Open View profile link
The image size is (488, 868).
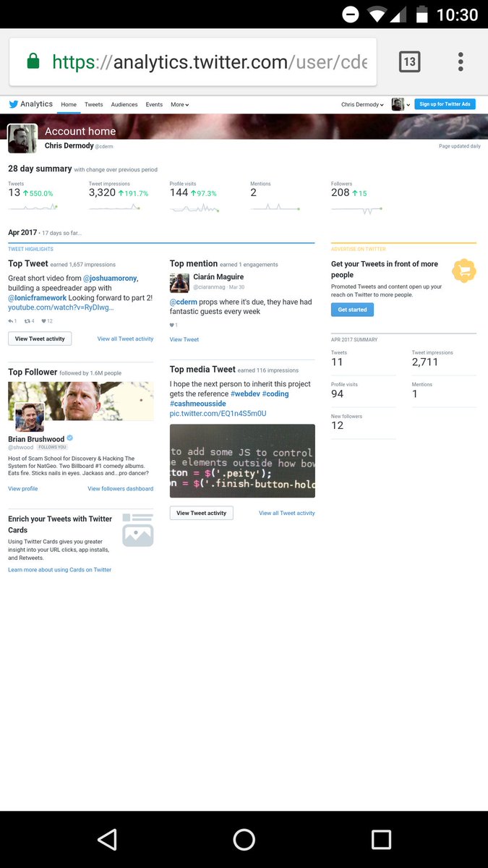(23, 489)
